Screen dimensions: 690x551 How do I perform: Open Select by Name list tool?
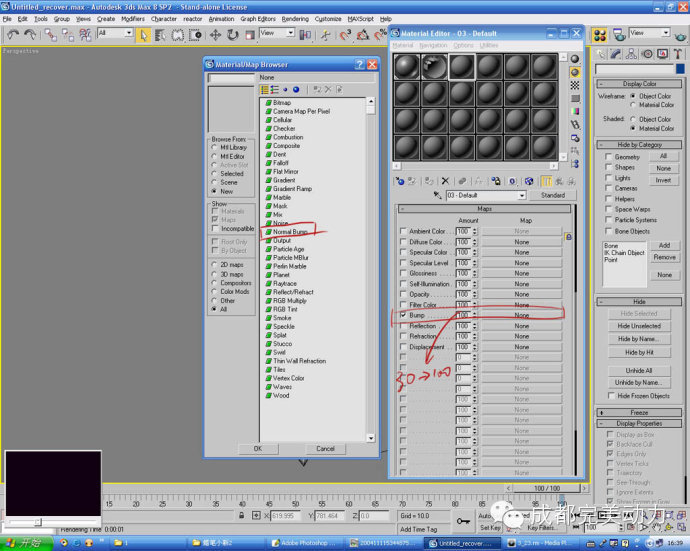[160, 35]
